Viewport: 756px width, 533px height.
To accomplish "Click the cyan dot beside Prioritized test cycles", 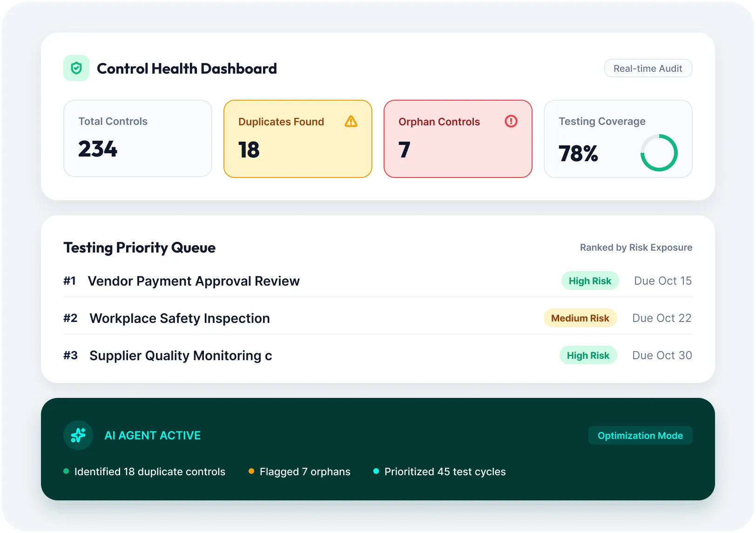I will (376, 471).
